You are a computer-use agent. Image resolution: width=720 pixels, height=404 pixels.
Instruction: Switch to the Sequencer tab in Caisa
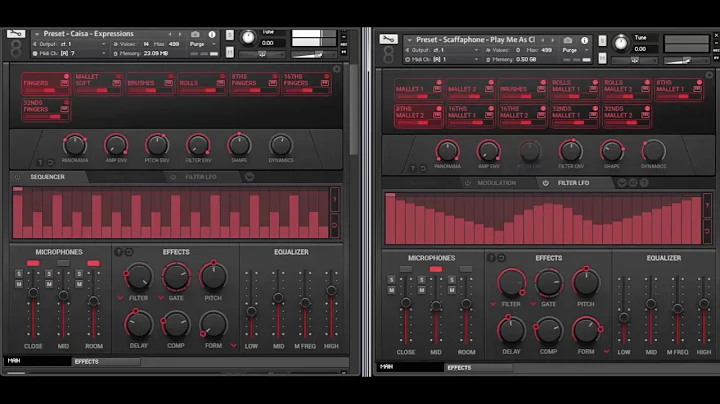pyautogui.click(x=47, y=177)
